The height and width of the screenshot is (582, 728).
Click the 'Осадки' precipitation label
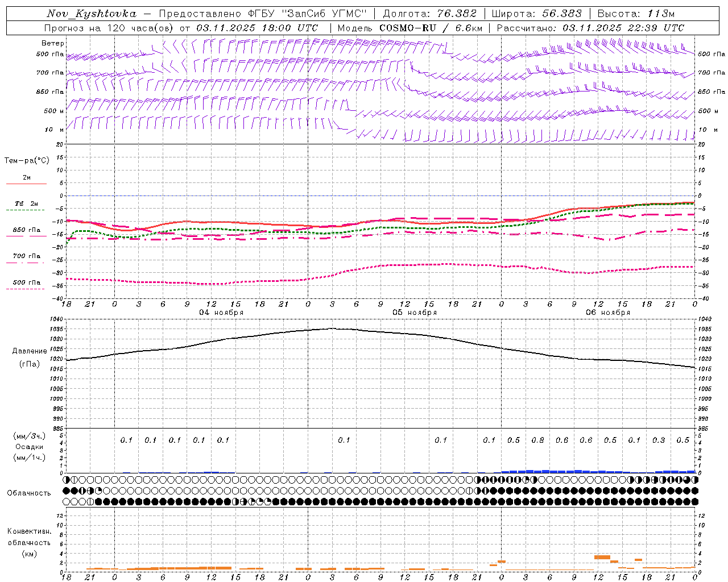[30, 447]
